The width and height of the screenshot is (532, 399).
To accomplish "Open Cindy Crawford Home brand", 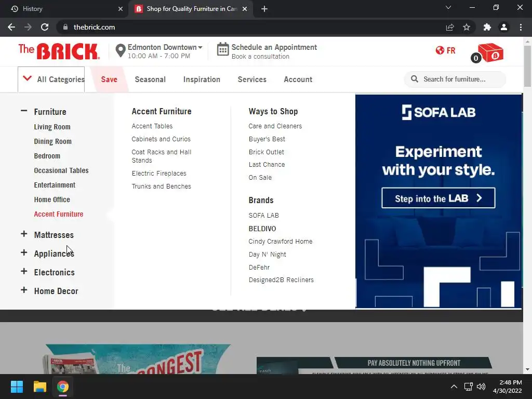I will (280, 242).
